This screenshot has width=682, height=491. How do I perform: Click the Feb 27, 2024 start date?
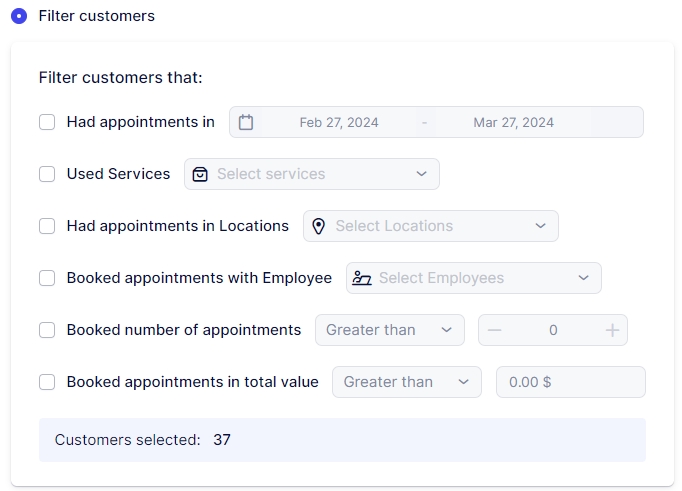339,122
